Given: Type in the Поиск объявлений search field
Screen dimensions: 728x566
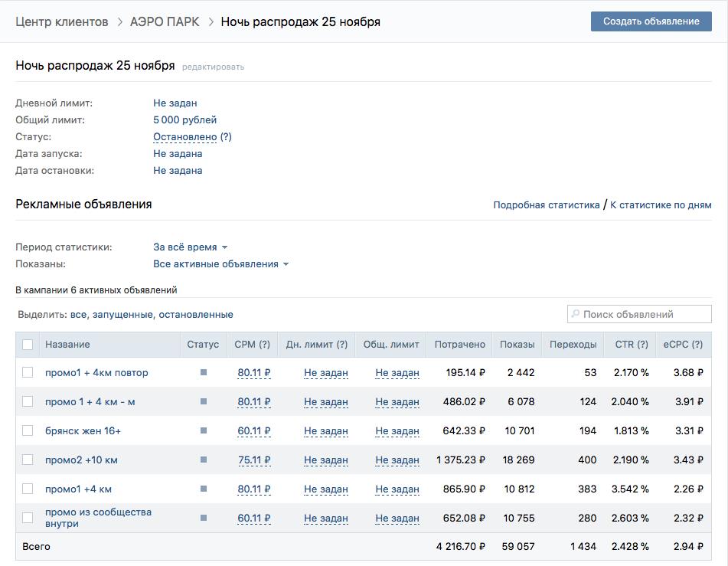Looking at the screenshot, I should pos(645,314).
